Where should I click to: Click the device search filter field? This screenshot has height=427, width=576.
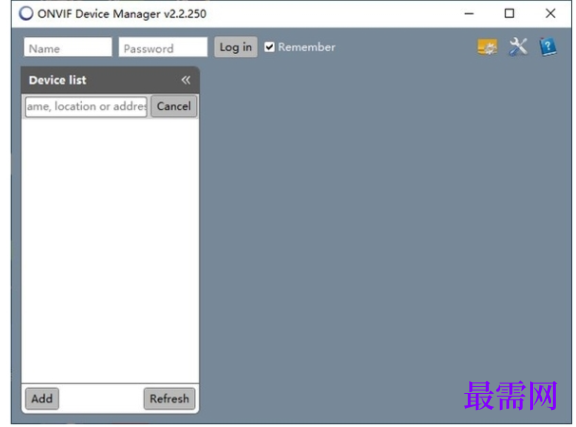point(86,107)
